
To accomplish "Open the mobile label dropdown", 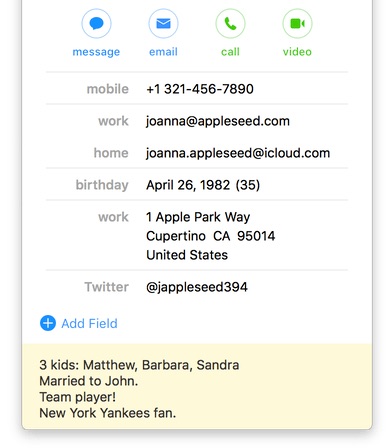I will (108, 89).
